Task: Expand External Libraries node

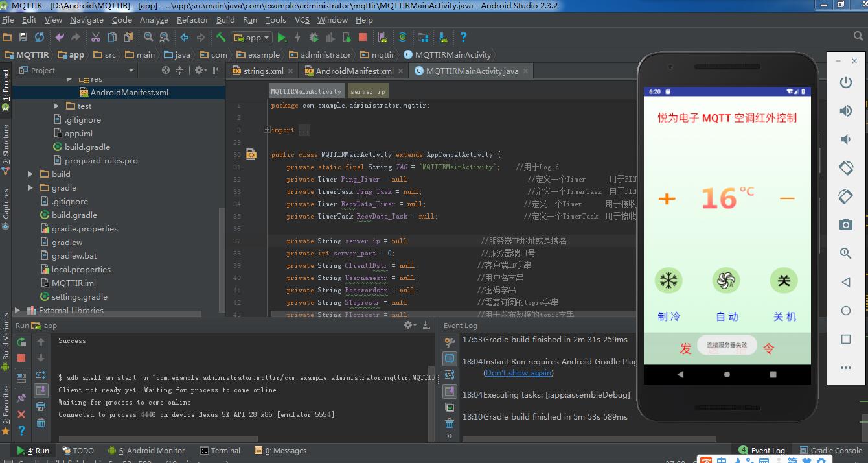Action: click(x=17, y=310)
